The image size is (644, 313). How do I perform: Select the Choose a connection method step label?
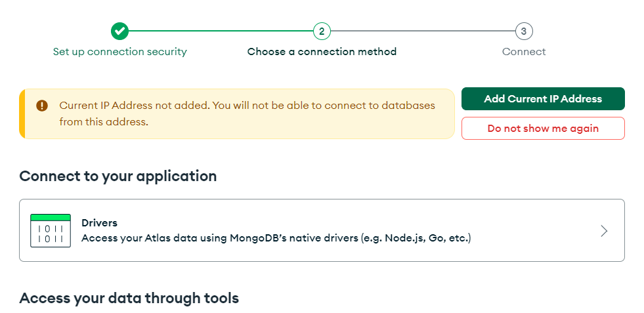click(322, 52)
